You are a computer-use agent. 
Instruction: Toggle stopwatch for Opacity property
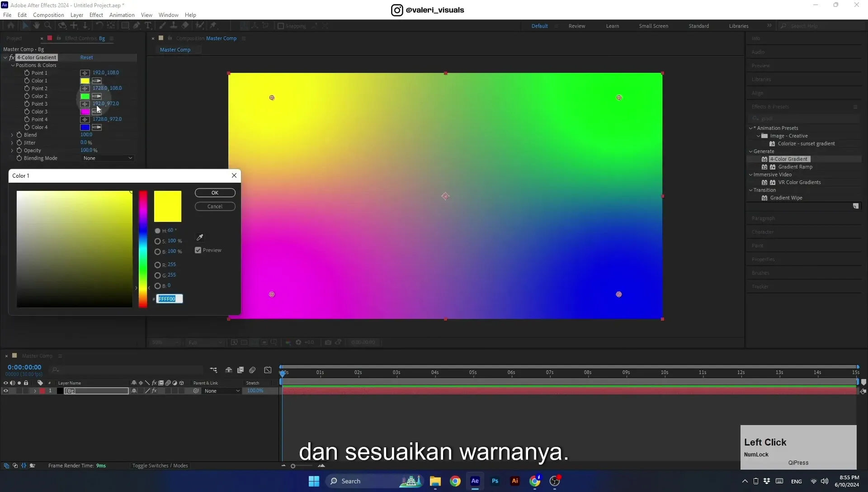click(x=19, y=150)
